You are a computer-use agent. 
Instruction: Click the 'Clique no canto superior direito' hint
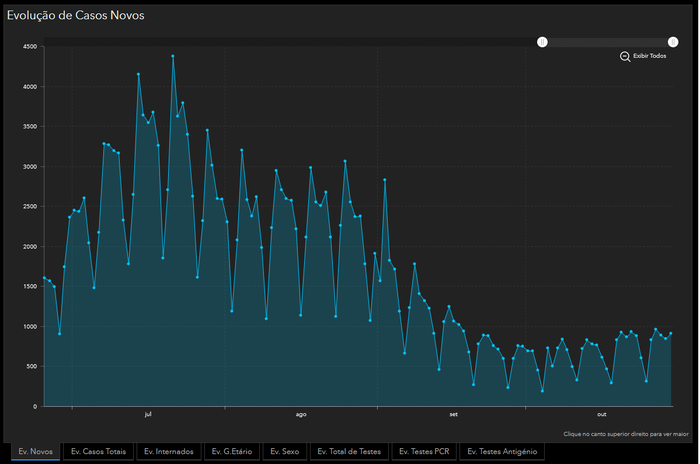click(626, 434)
